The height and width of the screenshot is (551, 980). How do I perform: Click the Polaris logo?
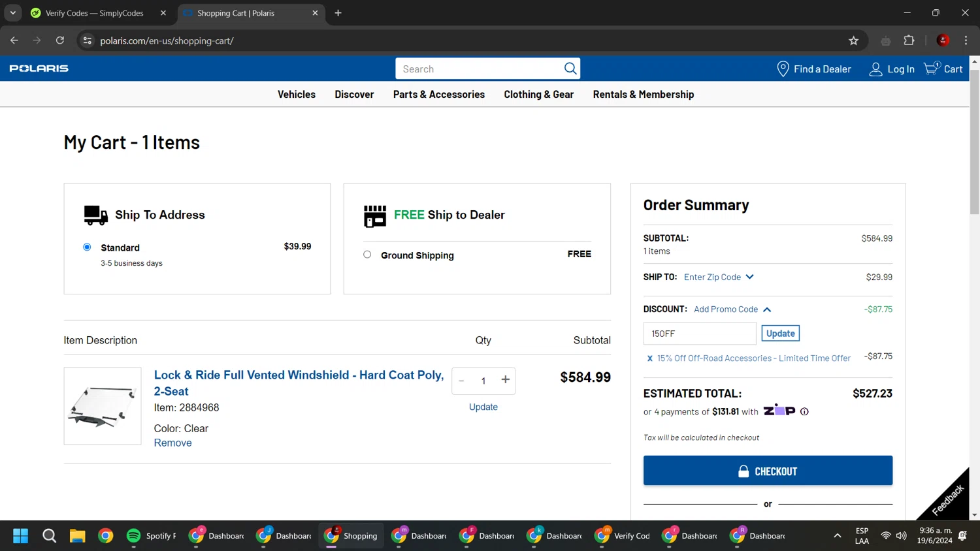(39, 69)
